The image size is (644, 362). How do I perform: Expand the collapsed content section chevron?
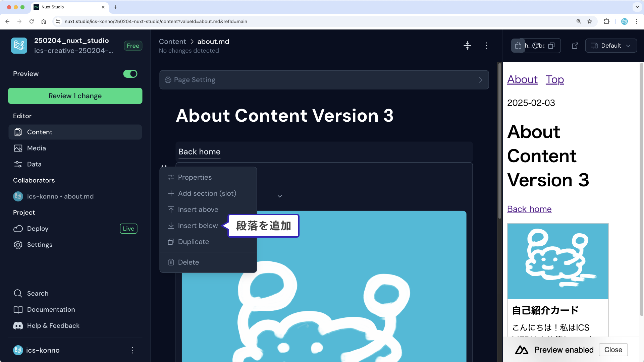click(279, 196)
